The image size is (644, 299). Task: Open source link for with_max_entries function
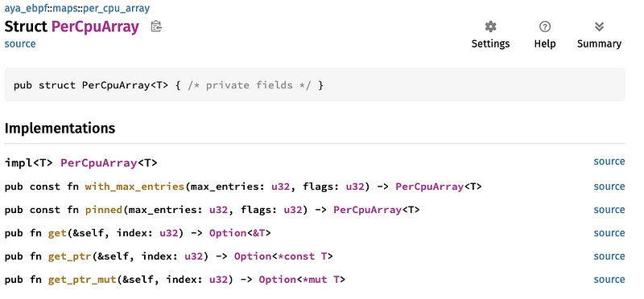[609, 186]
